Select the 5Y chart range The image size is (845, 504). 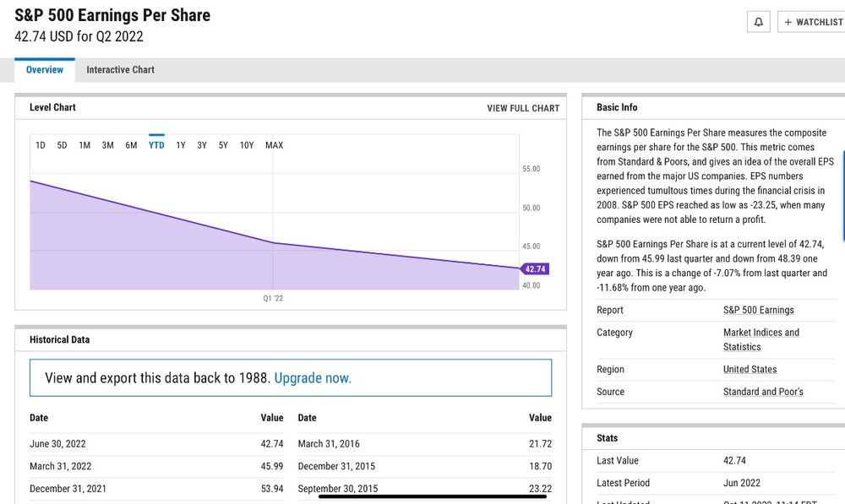pyautogui.click(x=223, y=145)
